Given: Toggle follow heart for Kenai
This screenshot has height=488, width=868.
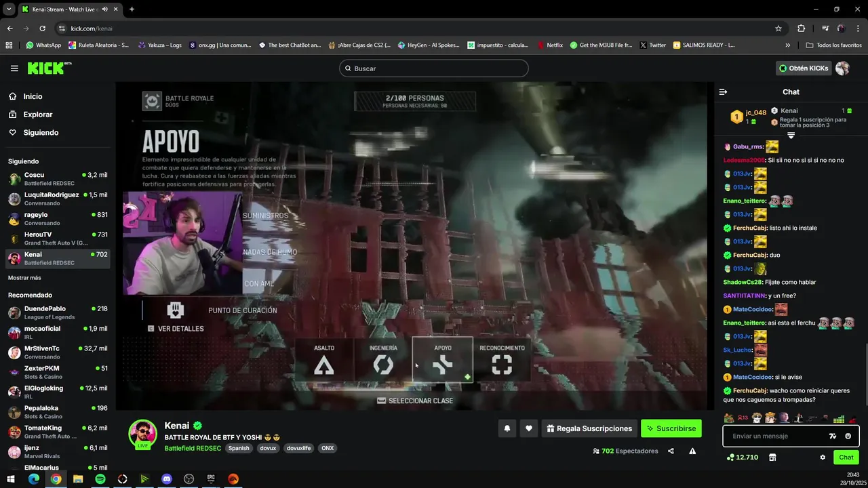Looking at the screenshot, I should coord(529,428).
